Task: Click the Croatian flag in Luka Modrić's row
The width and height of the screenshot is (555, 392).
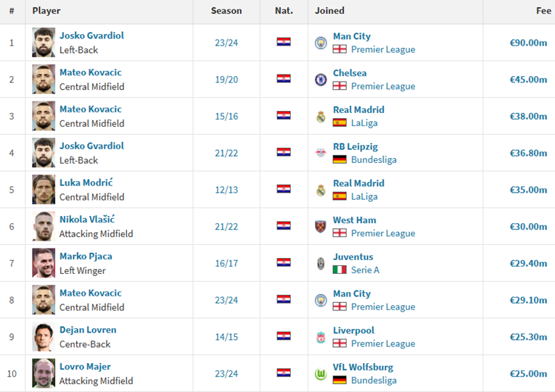Action: pos(284,189)
